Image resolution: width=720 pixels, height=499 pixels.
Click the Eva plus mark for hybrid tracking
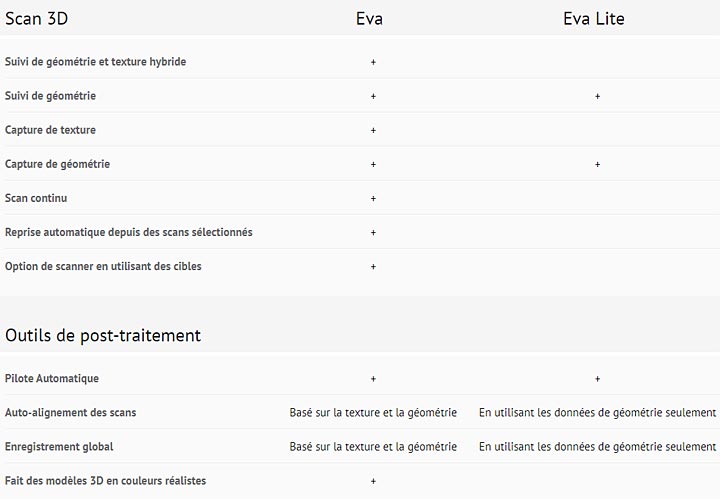point(373,62)
